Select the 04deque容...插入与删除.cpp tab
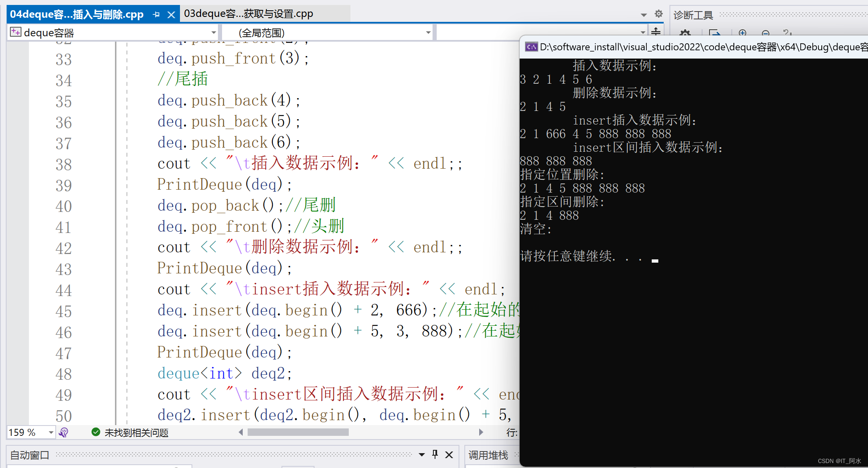This screenshot has height=468, width=868. coord(77,14)
